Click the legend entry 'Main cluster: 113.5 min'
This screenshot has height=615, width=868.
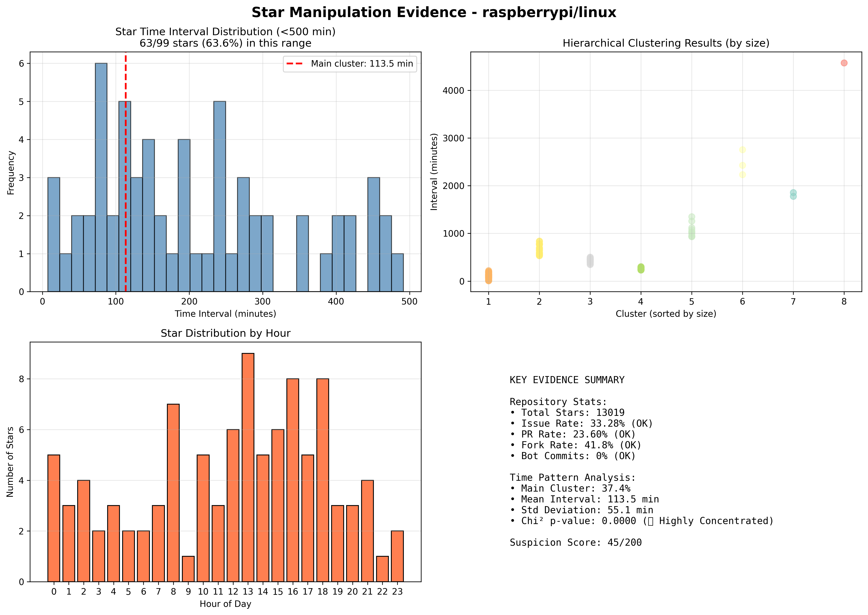[x=350, y=64]
